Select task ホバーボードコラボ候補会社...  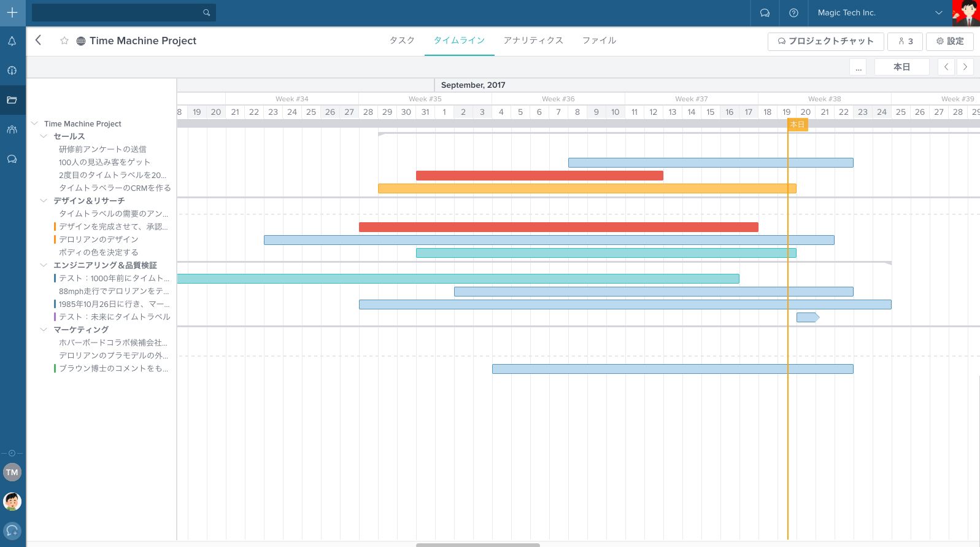point(113,343)
